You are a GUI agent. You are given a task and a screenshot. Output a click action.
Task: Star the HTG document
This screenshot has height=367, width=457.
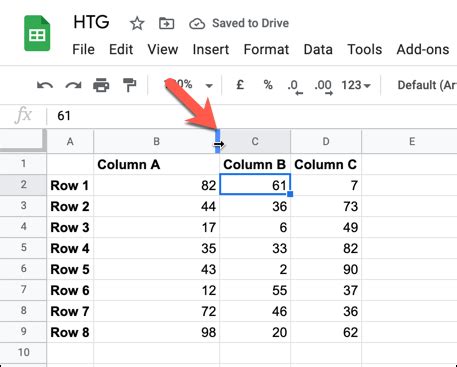click(x=137, y=23)
